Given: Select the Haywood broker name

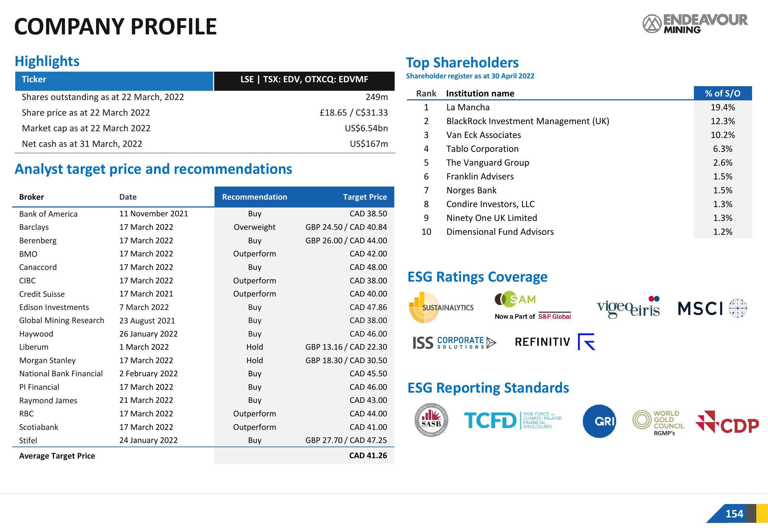Looking at the screenshot, I should [36, 334].
